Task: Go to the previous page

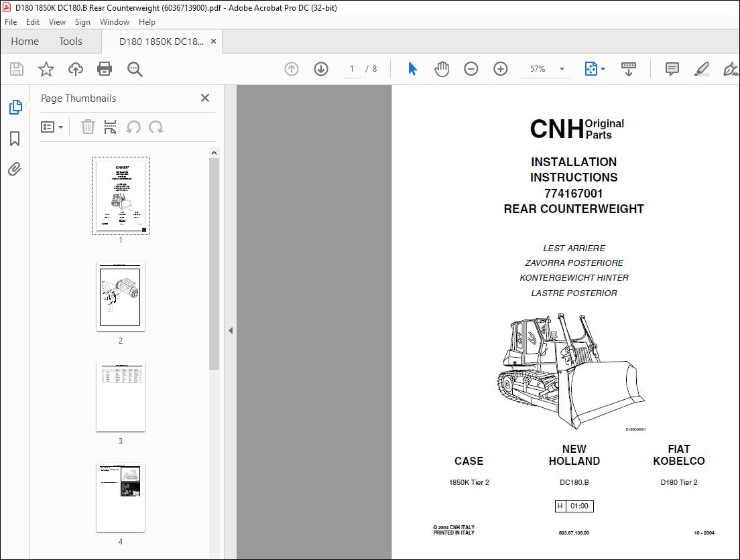Action: [x=292, y=70]
